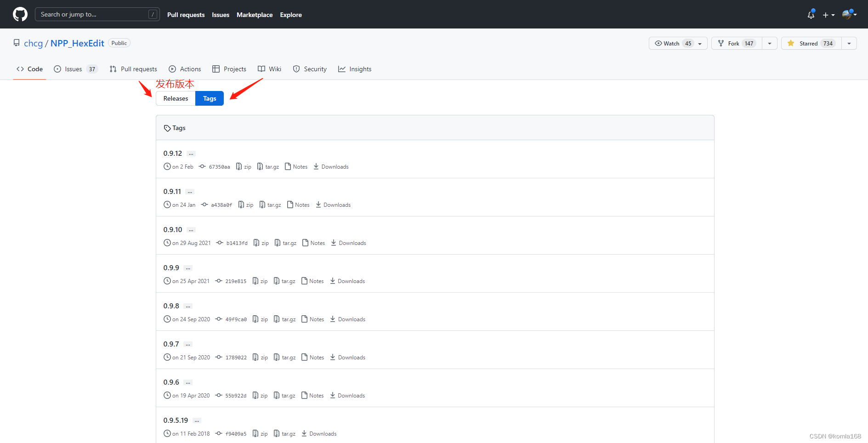Expand the ellipsis next to 0.9.9

(x=188, y=268)
